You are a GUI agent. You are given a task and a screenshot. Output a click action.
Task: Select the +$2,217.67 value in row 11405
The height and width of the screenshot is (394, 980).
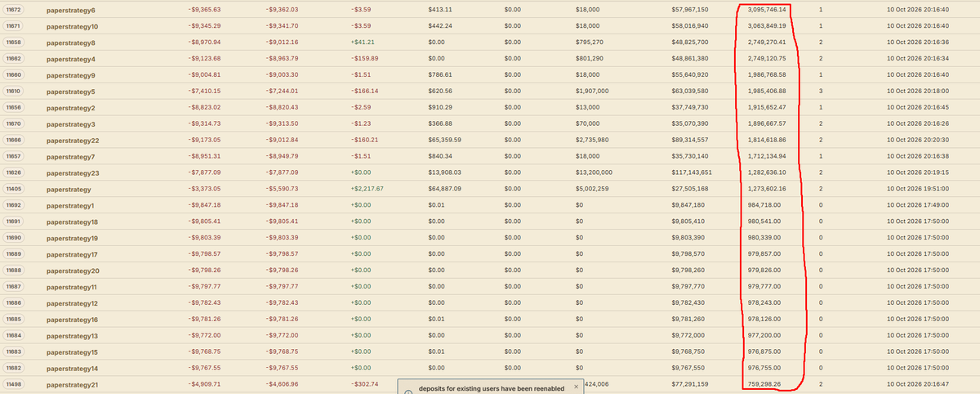[x=367, y=189]
